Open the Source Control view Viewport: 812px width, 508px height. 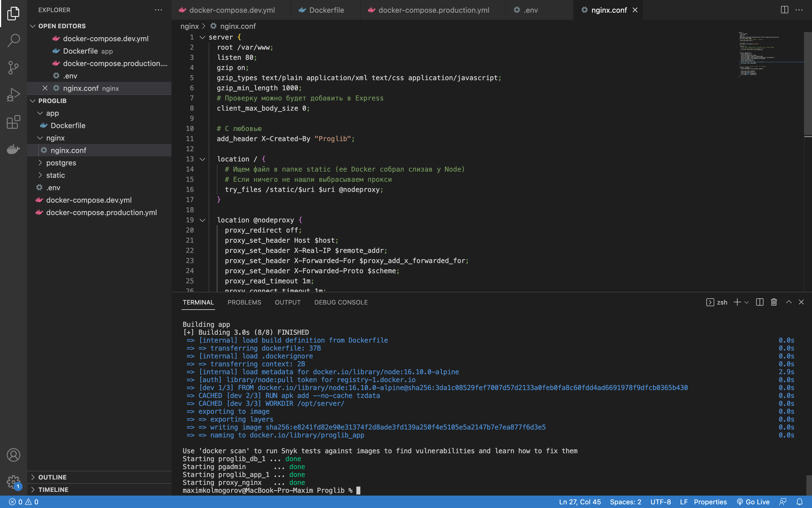14,67
